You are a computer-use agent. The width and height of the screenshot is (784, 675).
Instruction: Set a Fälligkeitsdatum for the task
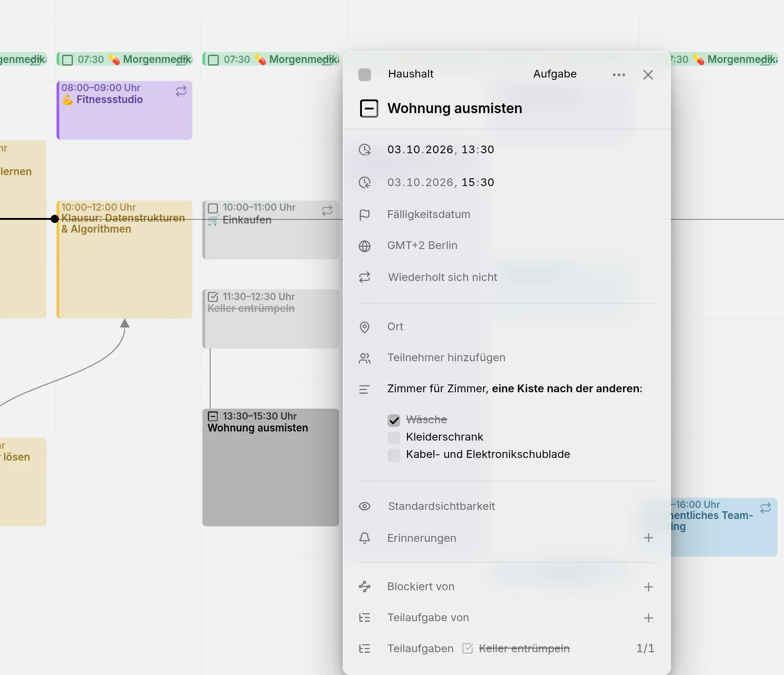[x=428, y=214]
